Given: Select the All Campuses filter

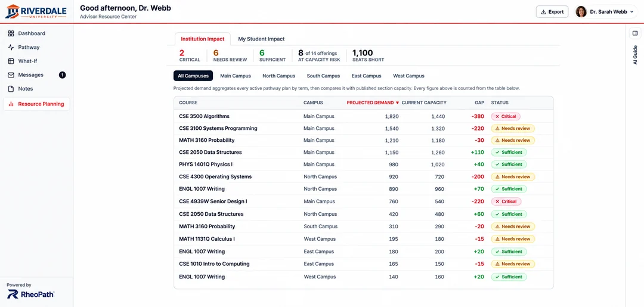Looking at the screenshot, I should point(193,76).
